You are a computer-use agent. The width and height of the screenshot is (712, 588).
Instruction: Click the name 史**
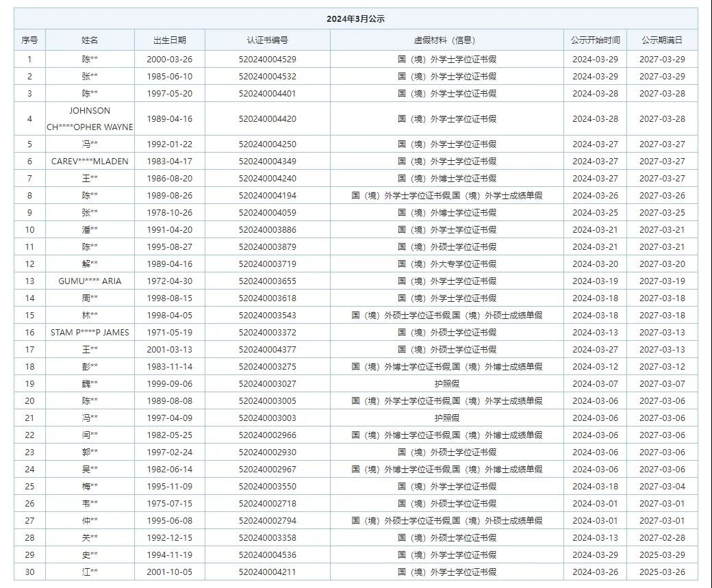point(90,555)
